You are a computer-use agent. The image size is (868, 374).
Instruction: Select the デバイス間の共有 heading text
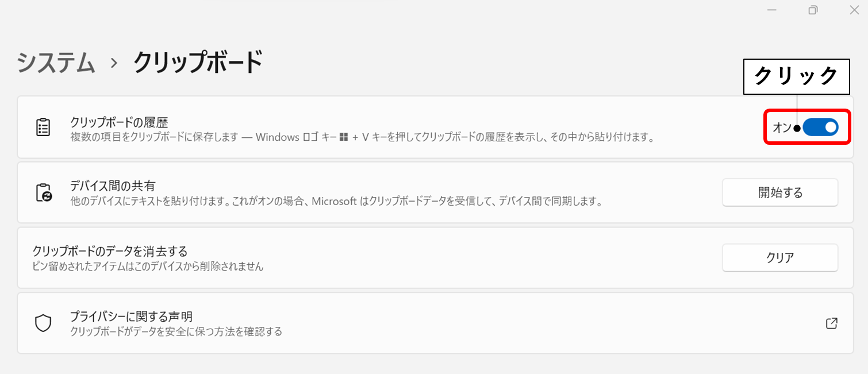(113, 186)
